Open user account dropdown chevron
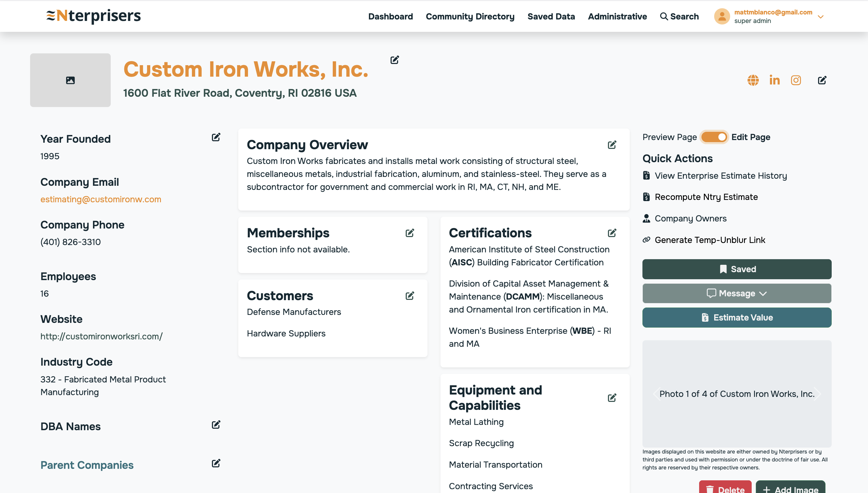This screenshot has width=868, height=493. [x=820, y=17]
